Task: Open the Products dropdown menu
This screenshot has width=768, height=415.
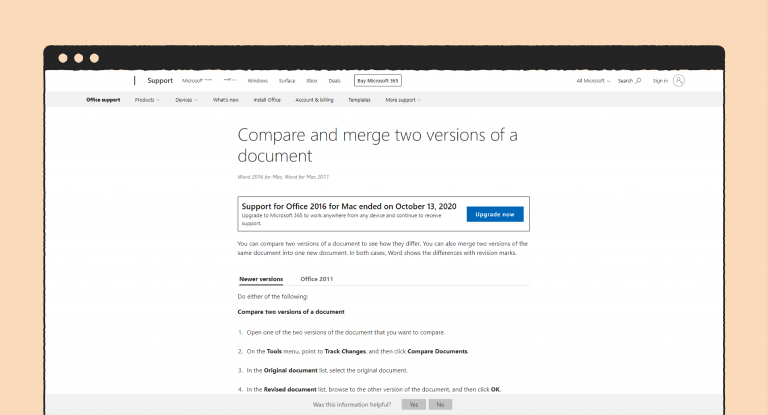Action: tap(146, 100)
